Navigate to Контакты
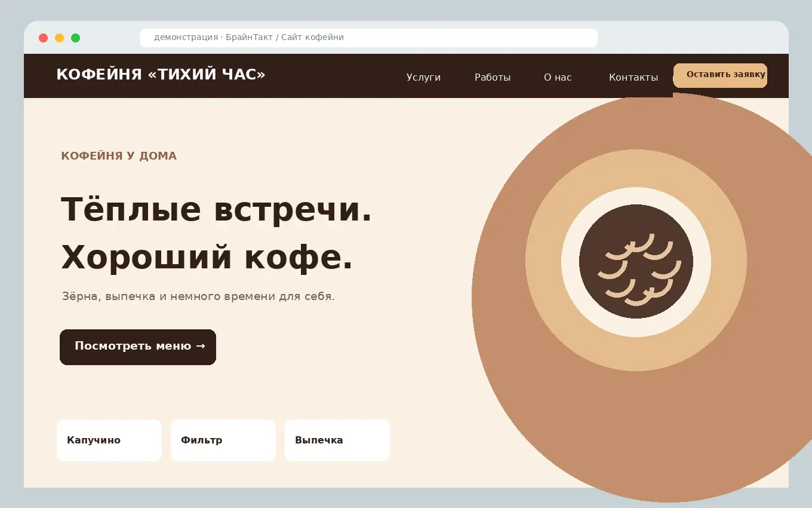This screenshot has height=508, width=812. [x=633, y=77]
